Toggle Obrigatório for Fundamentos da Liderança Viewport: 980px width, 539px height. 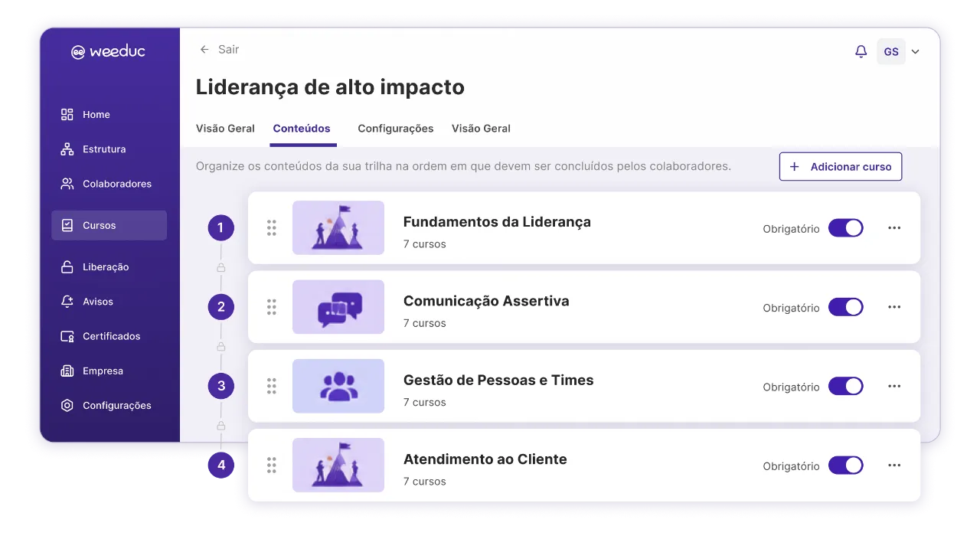coord(846,228)
